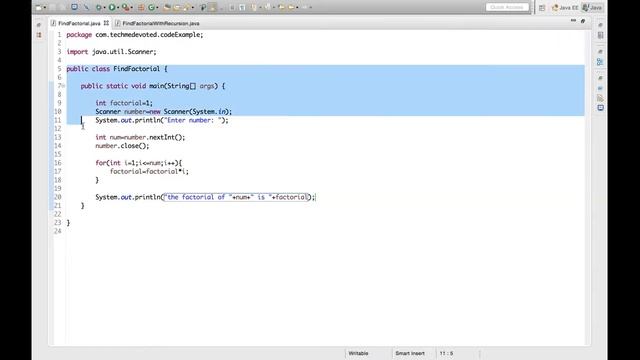
Task: Toggle Mark Occurrences toolbar button
Action: coord(203,7)
